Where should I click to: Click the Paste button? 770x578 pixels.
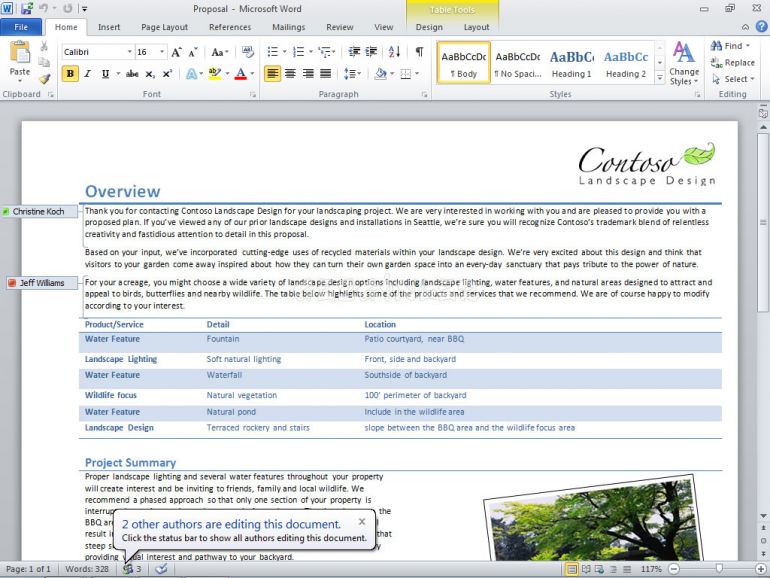[x=20, y=61]
